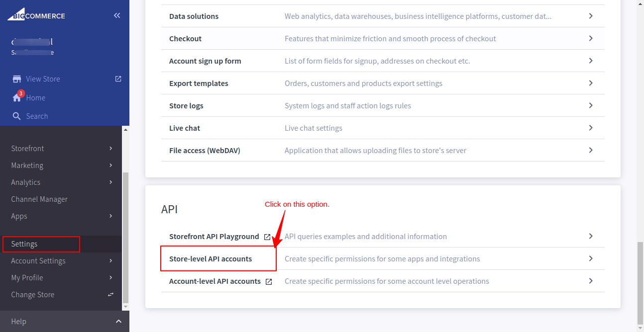Collapse the Help panel chevron
644x332 pixels.
tap(118, 322)
